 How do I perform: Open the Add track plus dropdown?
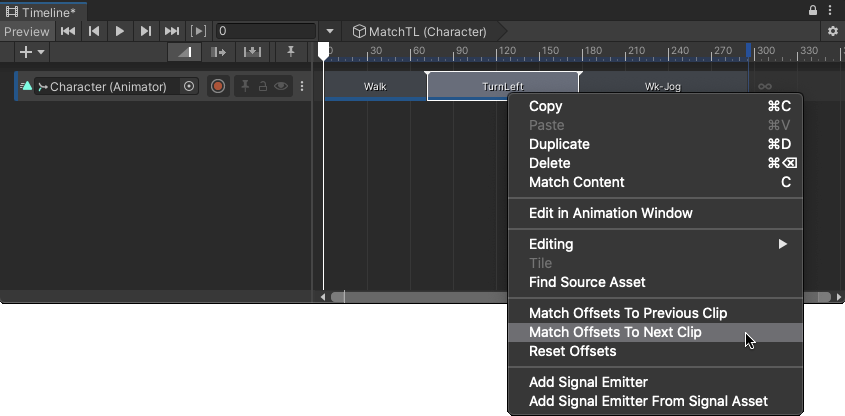pos(30,52)
